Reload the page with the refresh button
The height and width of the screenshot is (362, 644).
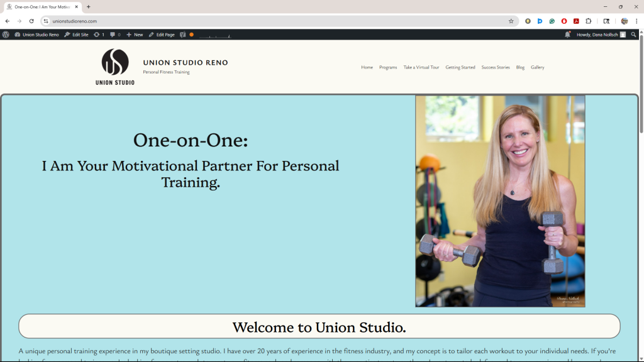31,21
